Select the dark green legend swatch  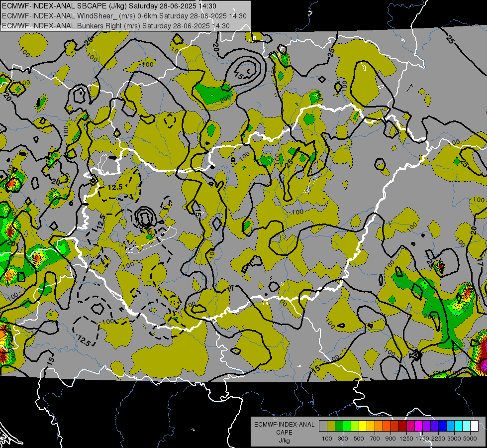click(339, 426)
